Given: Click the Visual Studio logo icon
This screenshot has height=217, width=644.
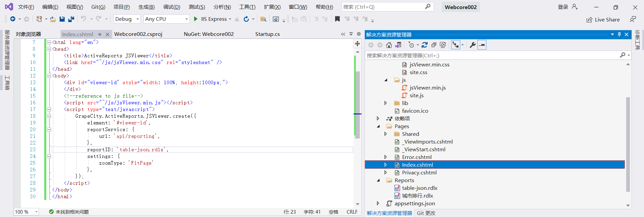Looking at the screenshot, I should [x=9, y=7].
